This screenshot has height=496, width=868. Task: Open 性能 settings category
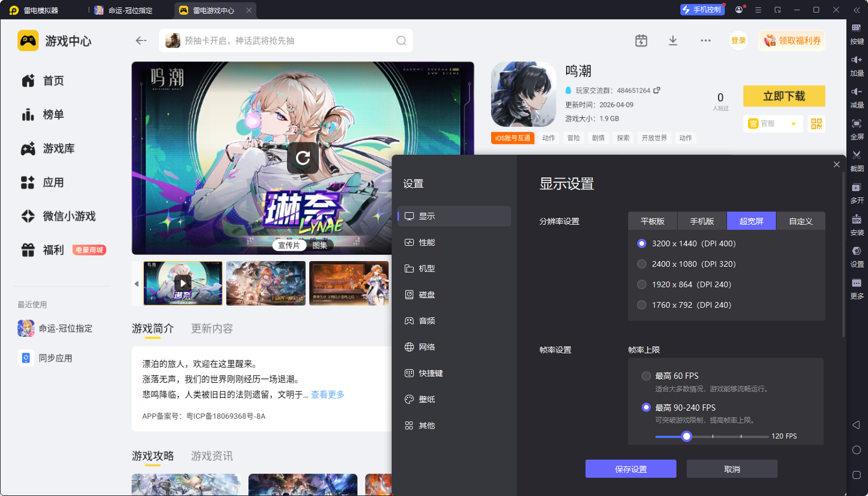[x=454, y=242]
